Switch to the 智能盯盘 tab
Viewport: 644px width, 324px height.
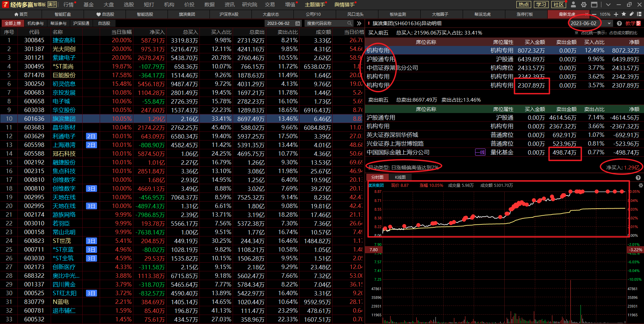[63, 14]
